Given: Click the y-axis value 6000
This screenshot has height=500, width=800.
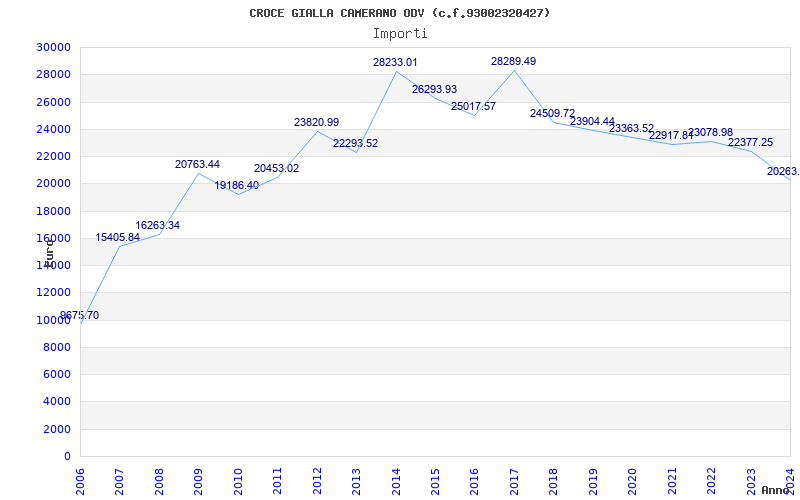Looking at the screenshot, I should [x=57, y=374].
